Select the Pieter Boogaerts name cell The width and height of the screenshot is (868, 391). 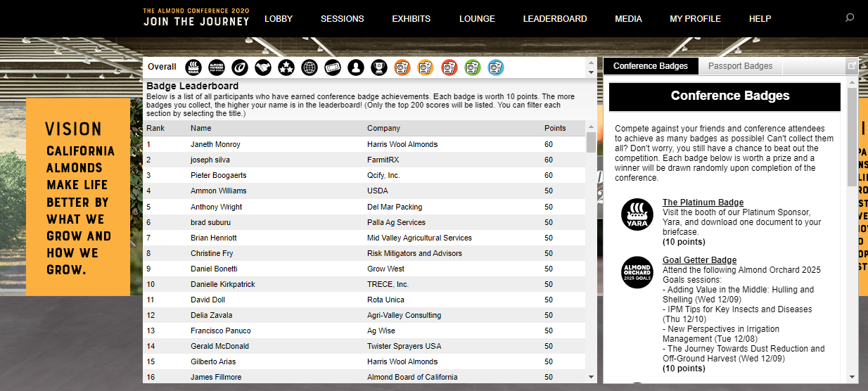coord(219,175)
